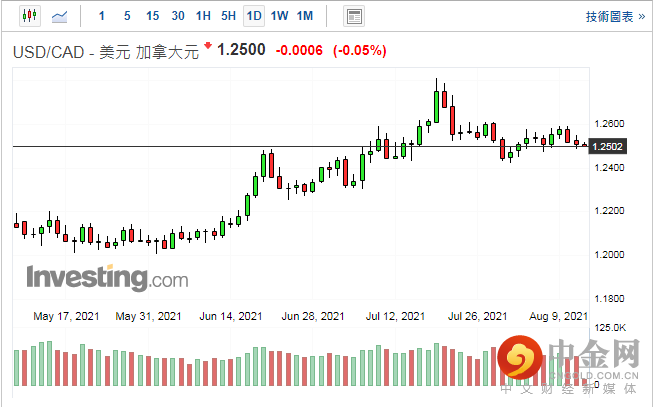This screenshot has width=654, height=407.
Task: Click the red down-arrow price indicator
Action: click(208, 45)
